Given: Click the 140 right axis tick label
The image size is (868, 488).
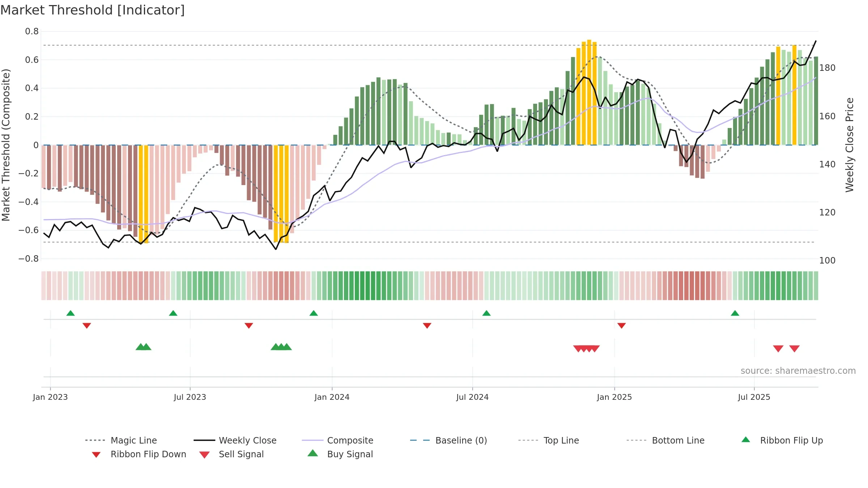Looking at the screenshot, I should coord(827,164).
